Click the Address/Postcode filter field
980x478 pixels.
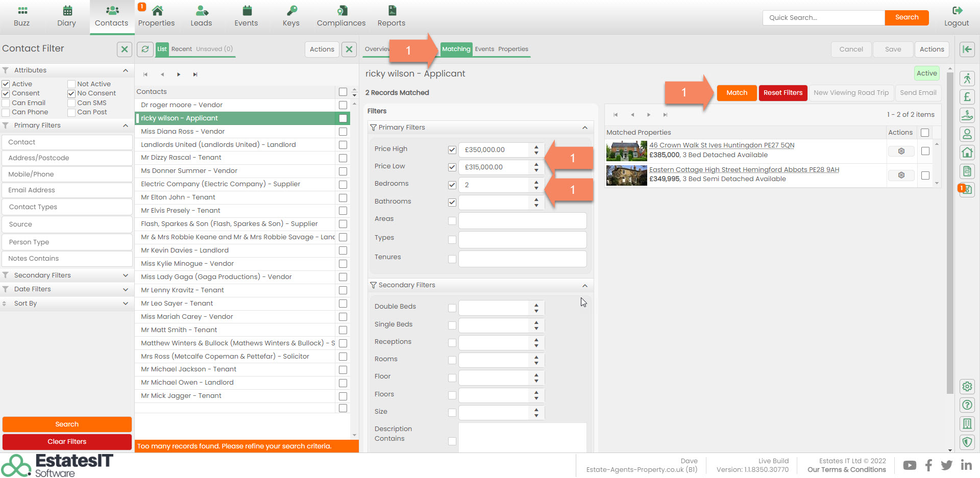67,158
